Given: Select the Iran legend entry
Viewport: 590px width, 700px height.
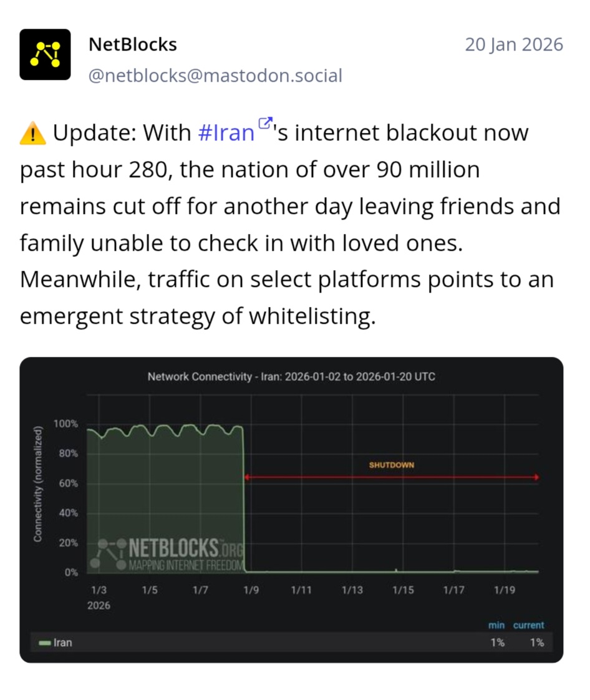Looking at the screenshot, I should tap(62, 643).
